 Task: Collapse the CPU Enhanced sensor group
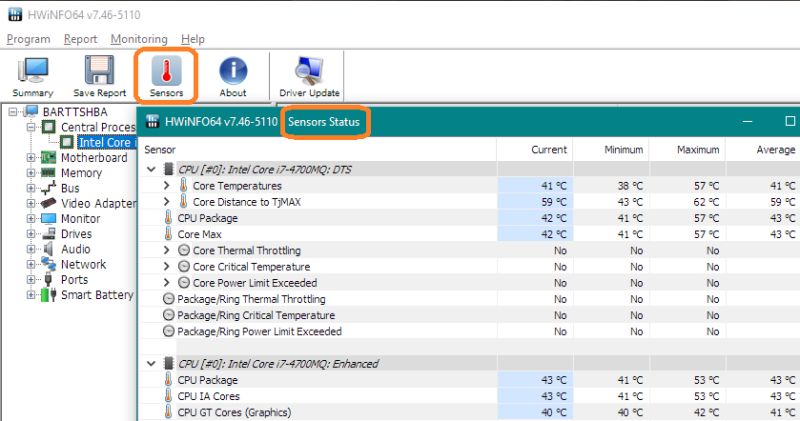pos(151,363)
